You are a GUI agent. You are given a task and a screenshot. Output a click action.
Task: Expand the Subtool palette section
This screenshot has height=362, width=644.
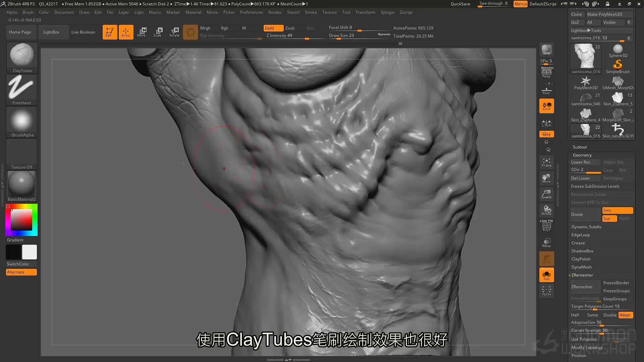point(580,147)
